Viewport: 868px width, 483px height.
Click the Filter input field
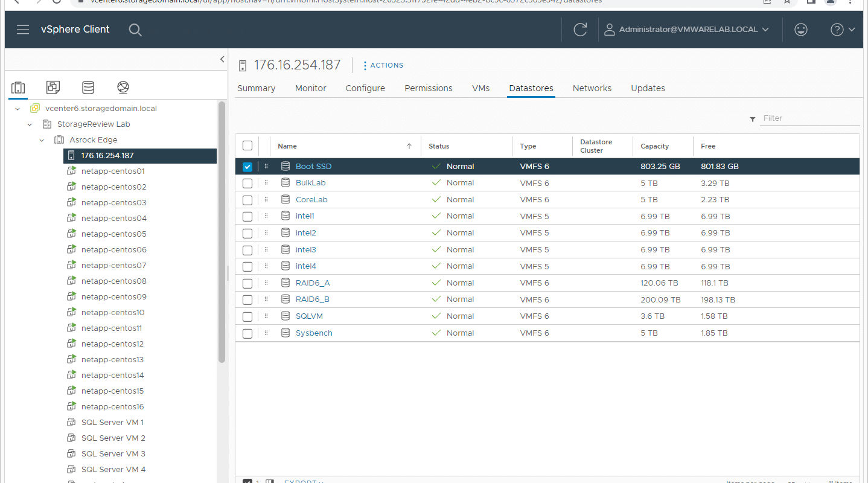(x=810, y=118)
